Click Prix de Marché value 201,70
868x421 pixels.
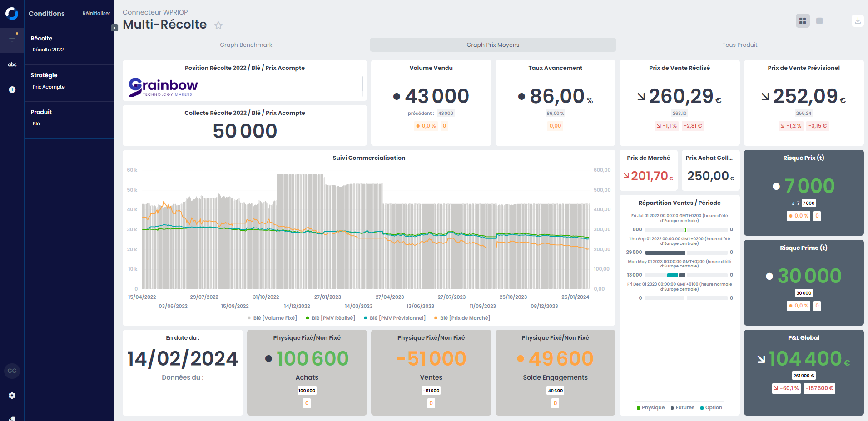(x=650, y=176)
